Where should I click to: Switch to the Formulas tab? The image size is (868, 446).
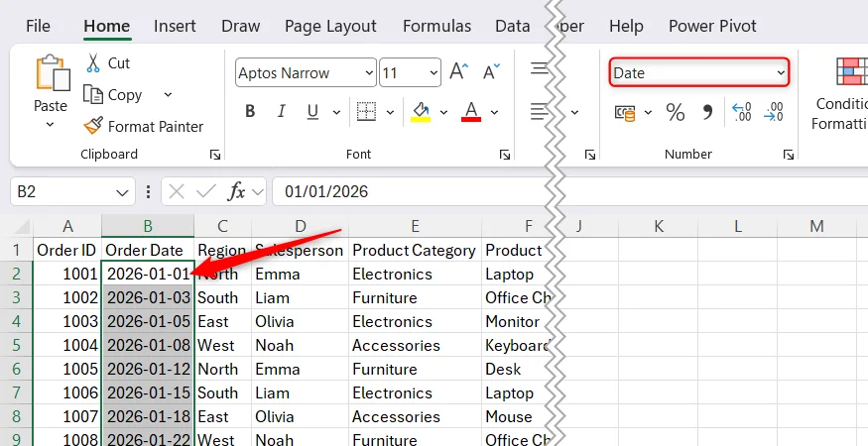pos(436,26)
